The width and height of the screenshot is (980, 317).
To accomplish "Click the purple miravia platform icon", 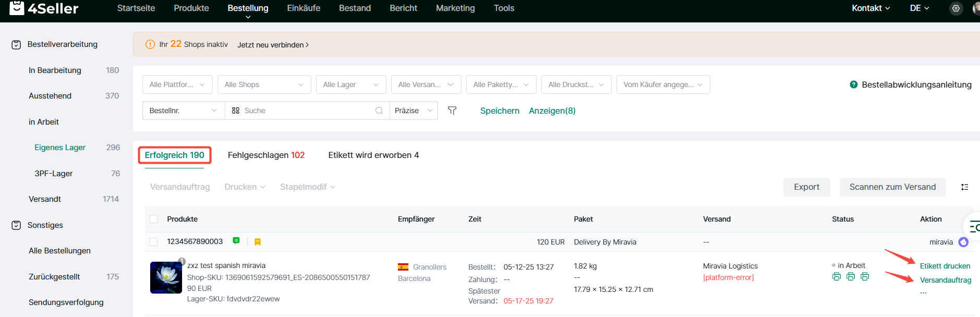I will pyautogui.click(x=963, y=242).
